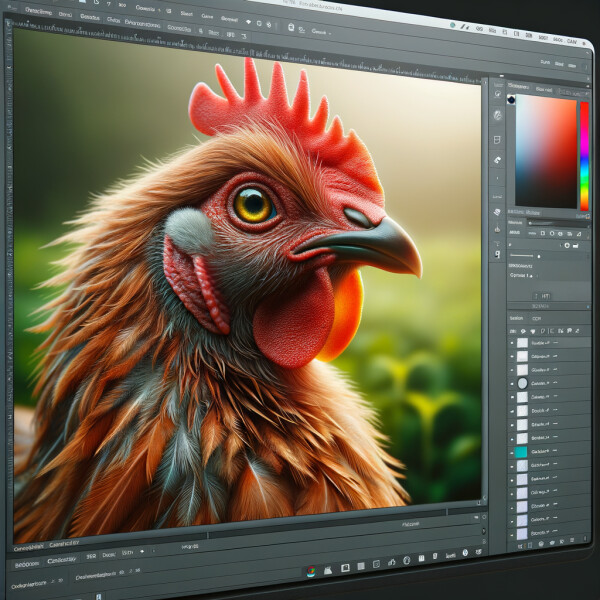Click the dark horizontal slider bar below the color field
This screenshot has height=600, width=600.
pyautogui.click(x=556, y=223)
